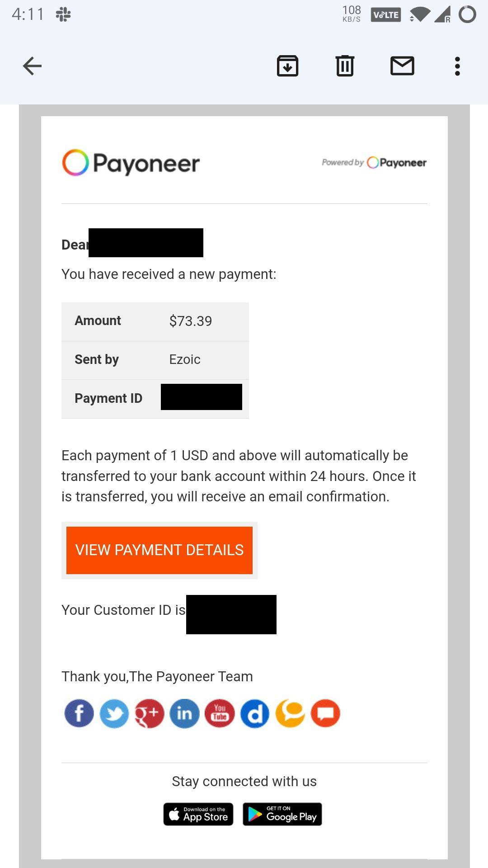This screenshot has width=488, height=868.
Task: Tap the Download on the App Store badge
Action: pos(198,814)
